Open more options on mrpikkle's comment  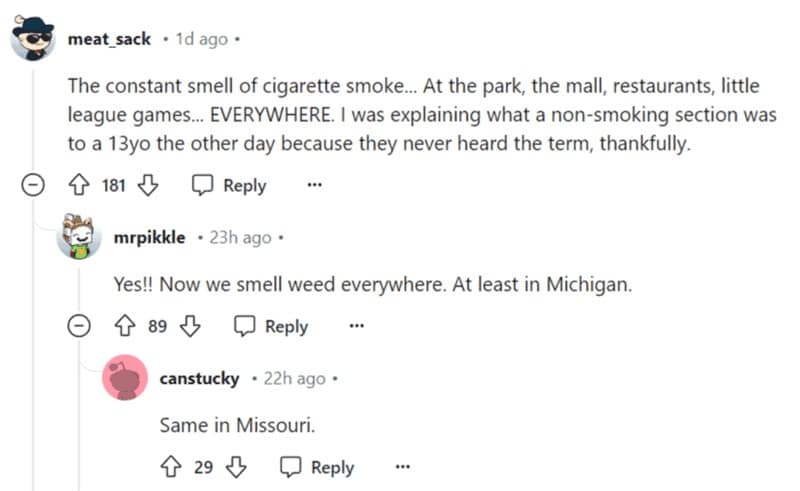click(357, 326)
